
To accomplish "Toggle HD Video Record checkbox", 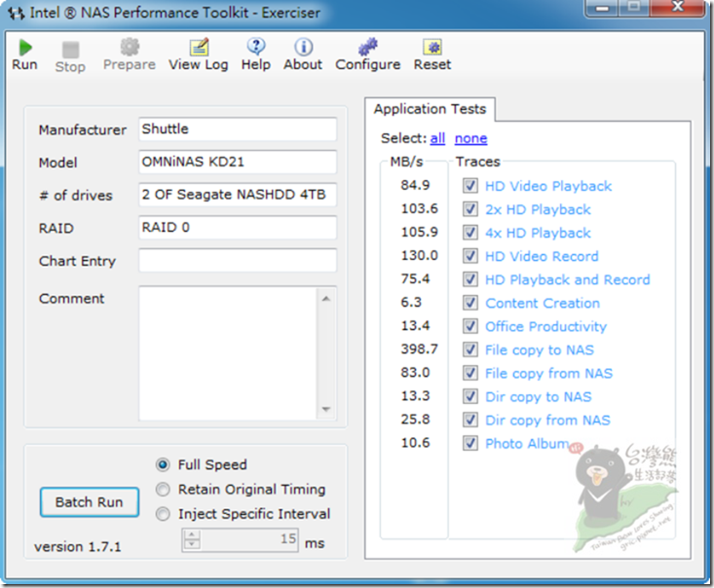I will point(470,256).
